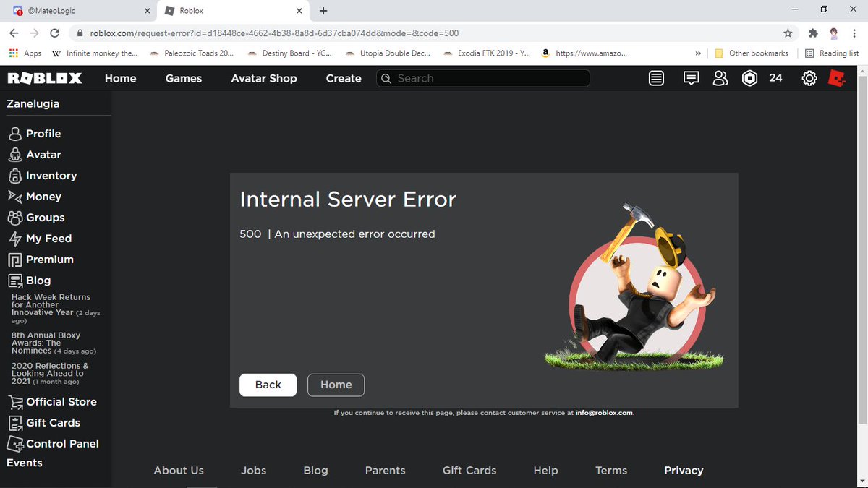Click the Profile sidebar icon
Screen dimensions: 868x488
14,134
